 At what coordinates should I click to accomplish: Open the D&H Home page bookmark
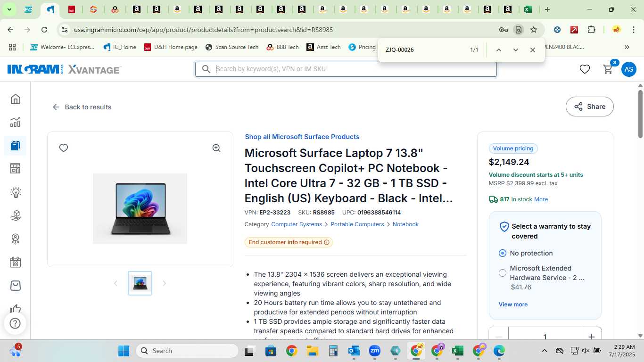coord(171,47)
